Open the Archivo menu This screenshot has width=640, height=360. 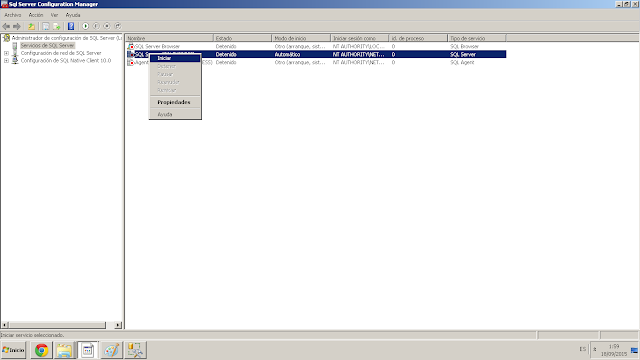click(x=13, y=15)
